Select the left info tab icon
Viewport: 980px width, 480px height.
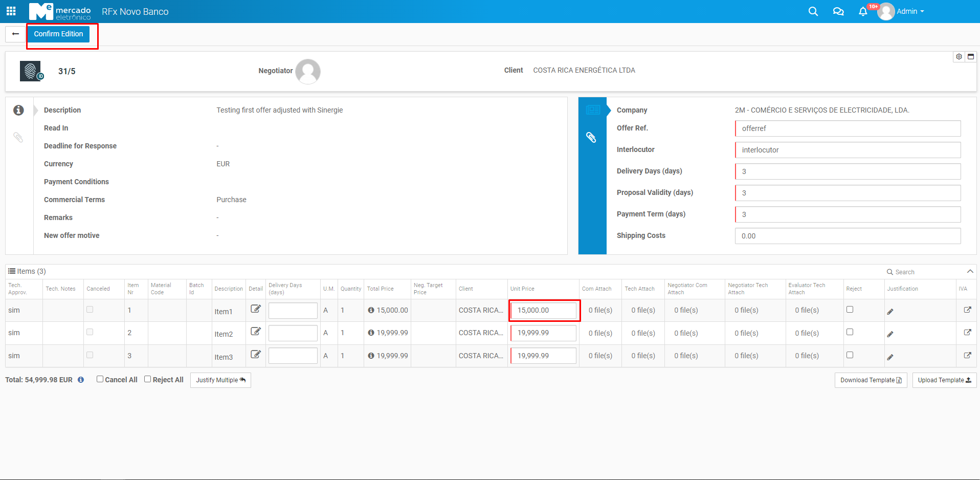point(18,110)
